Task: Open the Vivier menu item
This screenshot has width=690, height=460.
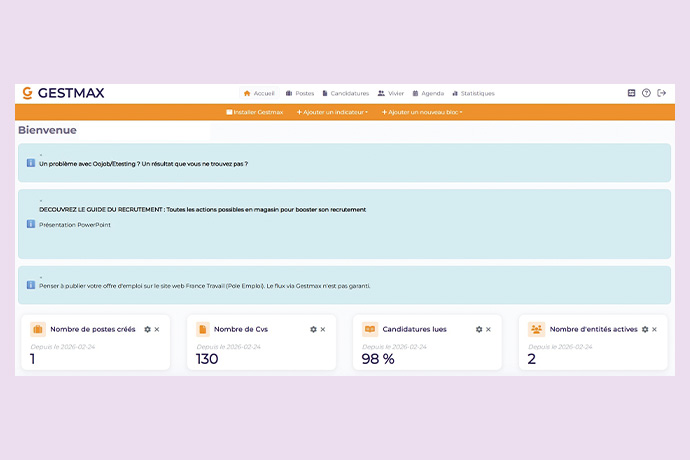Action: coord(391,93)
